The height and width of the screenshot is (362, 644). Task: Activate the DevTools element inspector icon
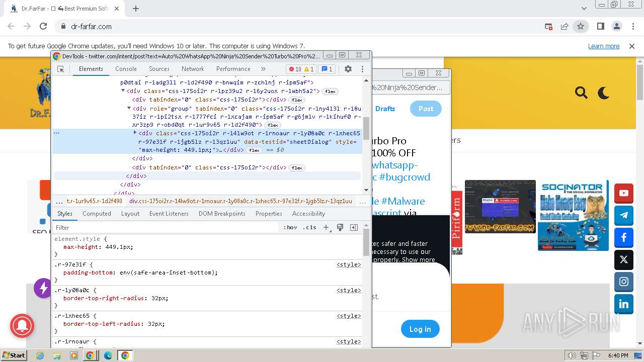(60, 69)
